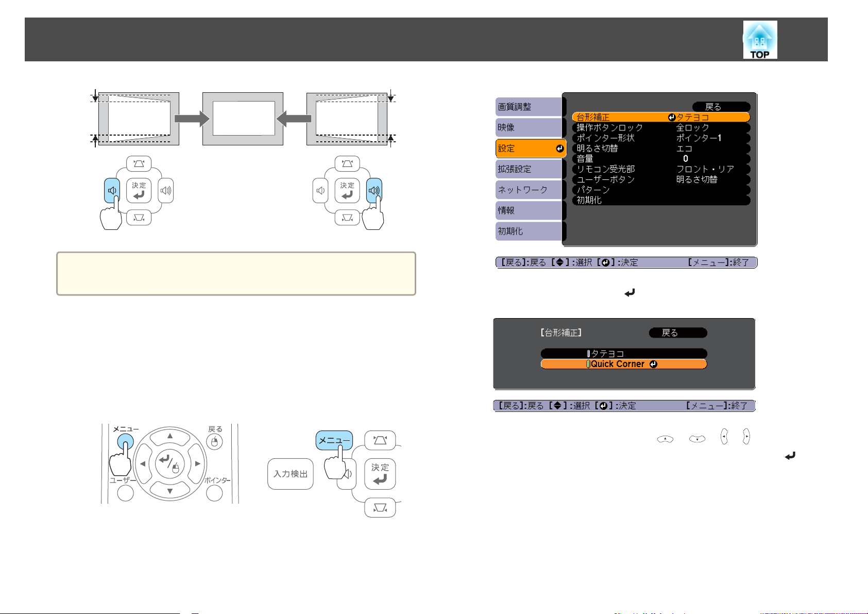Click the small up-arrow button icon in text
This screenshot has height=614, width=868.
click(666, 439)
